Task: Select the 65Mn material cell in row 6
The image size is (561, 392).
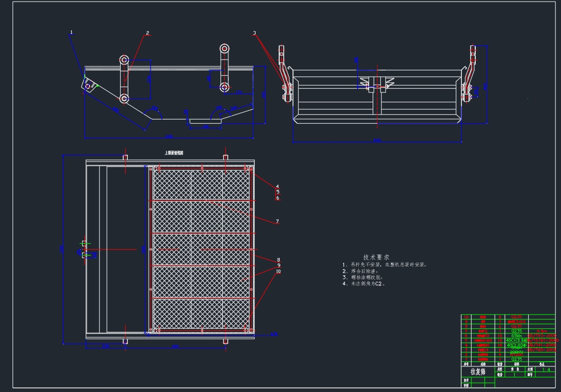Action: click(x=516, y=335)
